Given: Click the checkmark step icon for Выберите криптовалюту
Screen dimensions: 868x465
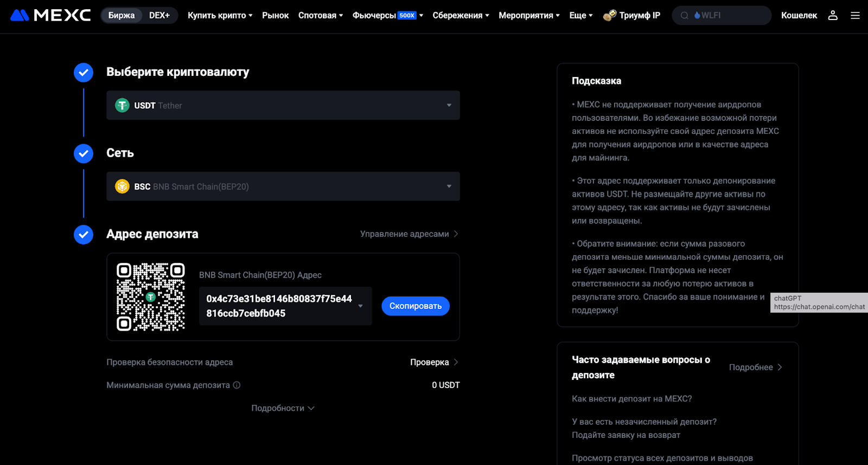Looking at the screenshot, I should [x=84, y=72].
